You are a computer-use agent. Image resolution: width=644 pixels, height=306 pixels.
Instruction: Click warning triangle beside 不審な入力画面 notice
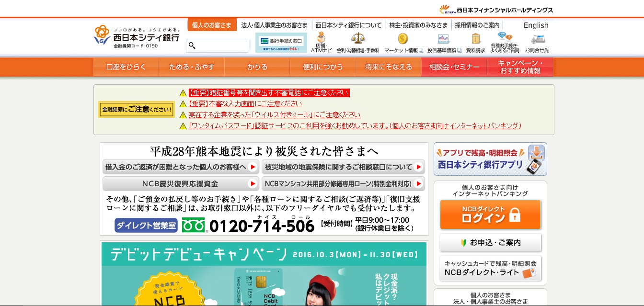coord(183,104)
